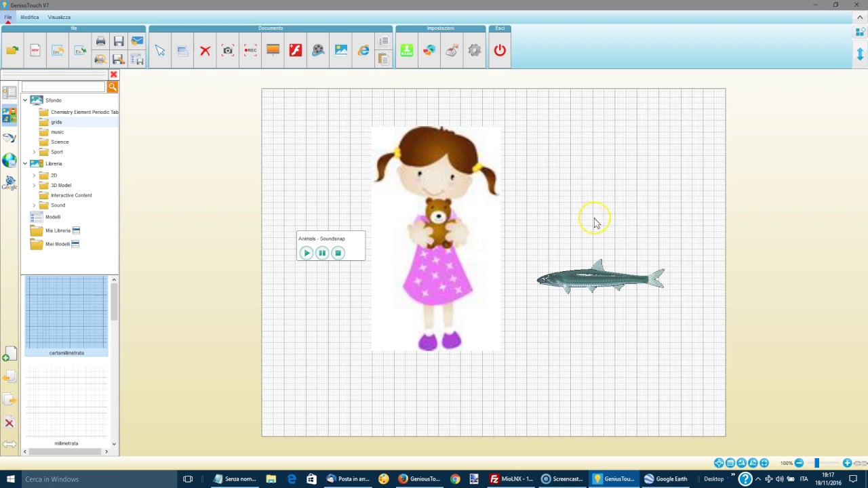
Task: Select the fish image on canvas
Action: click(600, 277)
